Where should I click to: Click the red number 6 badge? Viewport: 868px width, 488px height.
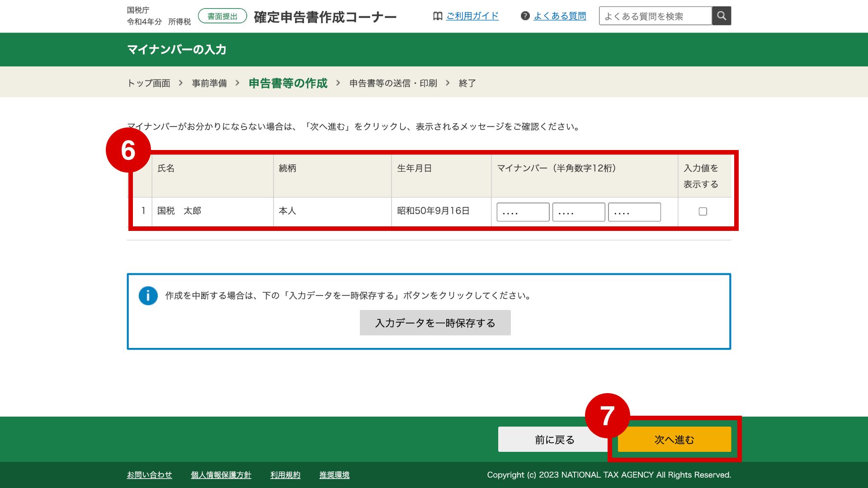point(128,150)
